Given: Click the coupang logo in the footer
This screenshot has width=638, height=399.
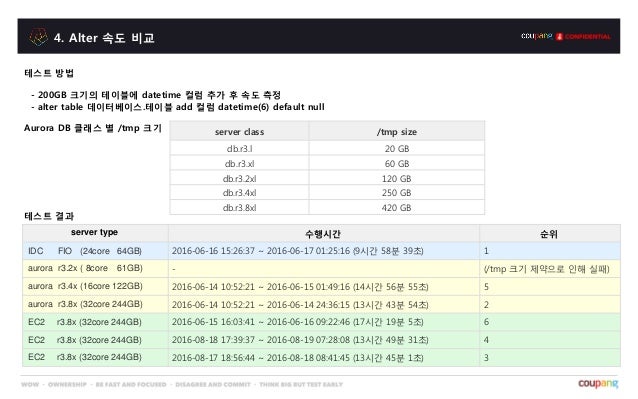Looking at the screenshot, I should point(598,384).
